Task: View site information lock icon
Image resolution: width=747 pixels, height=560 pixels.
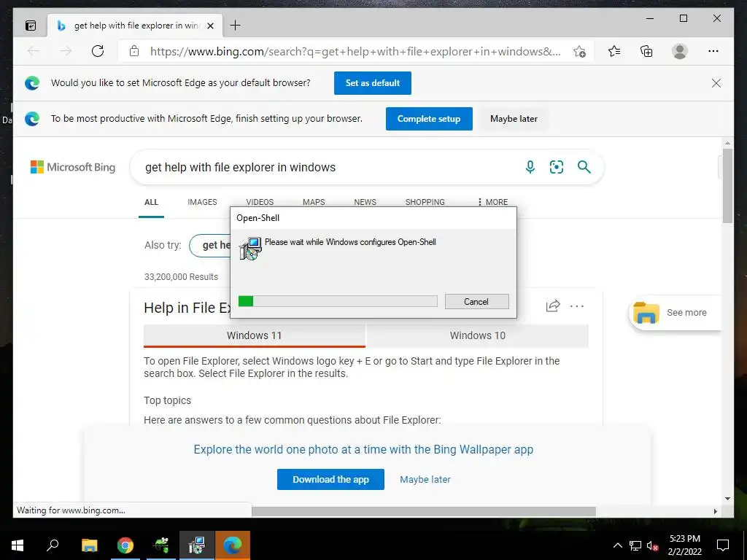Action: [134, 51]
